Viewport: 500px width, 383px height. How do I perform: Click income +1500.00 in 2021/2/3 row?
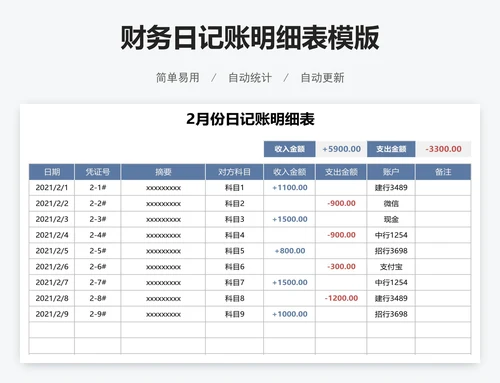point(290,219)
